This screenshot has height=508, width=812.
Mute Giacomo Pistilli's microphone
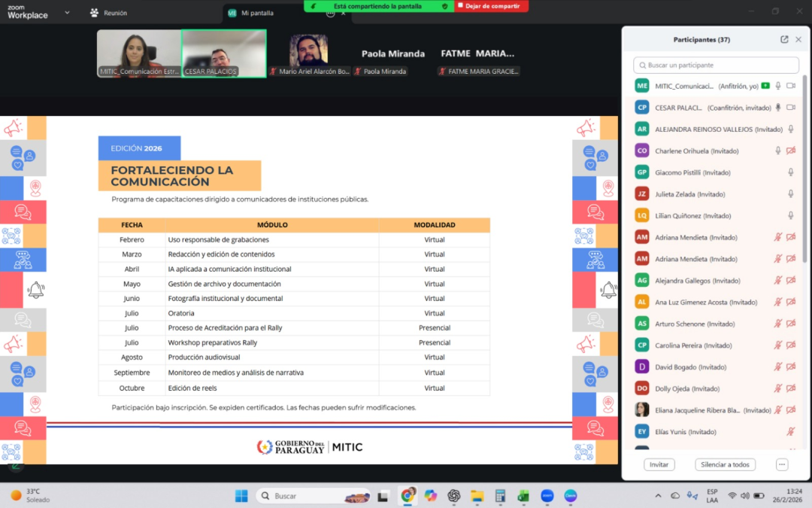click(790, 172)
